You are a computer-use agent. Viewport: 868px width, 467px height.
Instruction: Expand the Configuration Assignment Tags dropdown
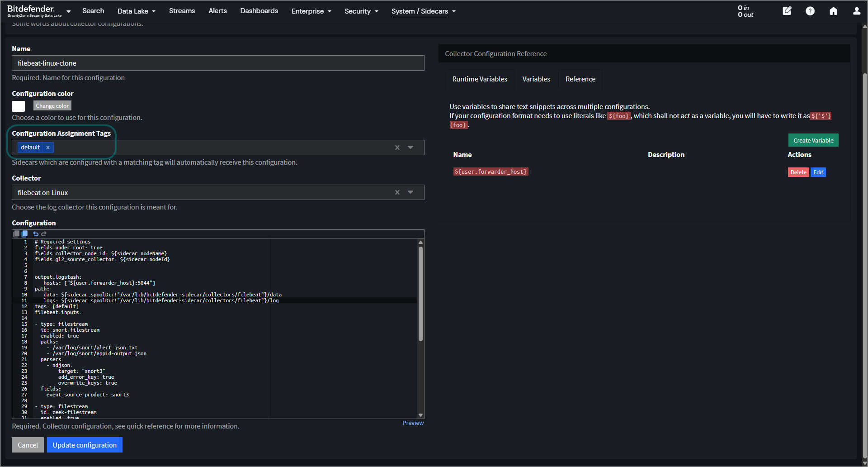[410, 148]
